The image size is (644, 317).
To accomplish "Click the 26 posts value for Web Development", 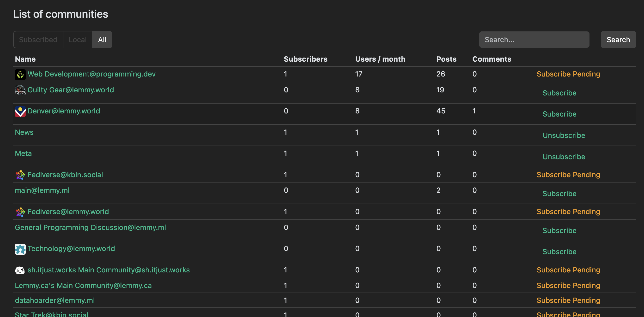I will click(x=441, y=74).
